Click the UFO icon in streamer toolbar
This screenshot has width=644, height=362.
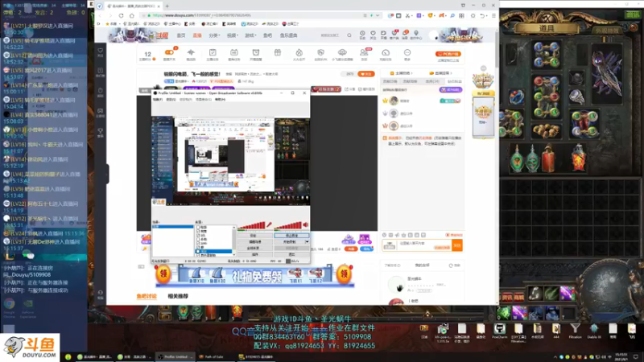point(342,52)
